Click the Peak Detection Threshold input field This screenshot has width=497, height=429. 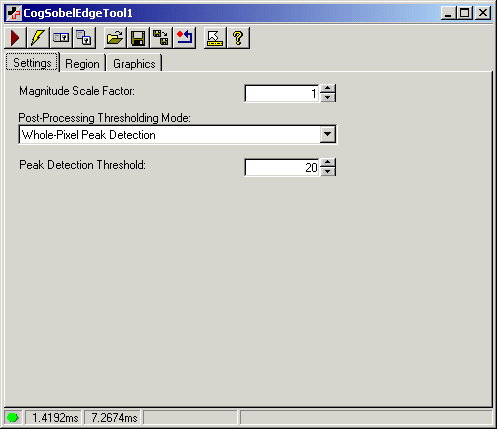[x=282, y=167]
